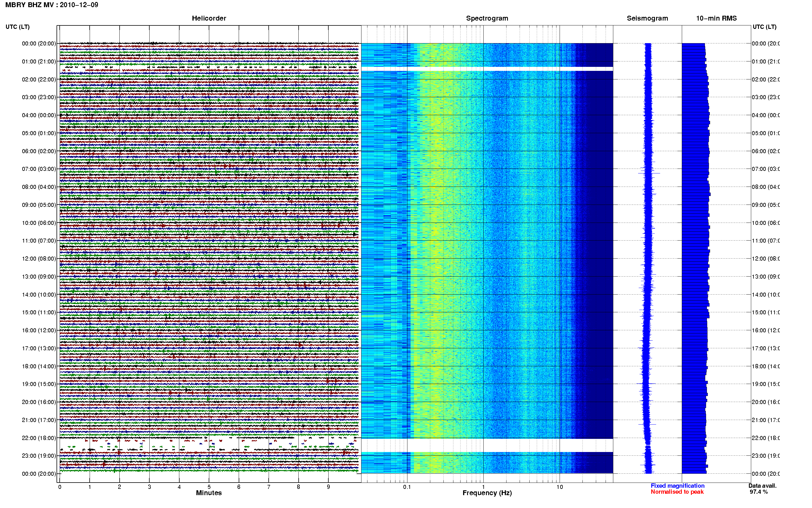Click the left-axis time label '16:00 (12:00)'
812x508 pixels.
pyautogui.click(x=39, y=330)
